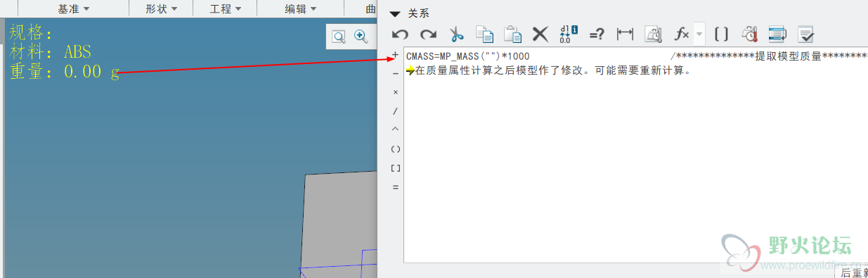Open dropdown arrow next to fx icon
Image resolution: width=868 pixels, height=278 pixels.
click(x=699, y=34)
